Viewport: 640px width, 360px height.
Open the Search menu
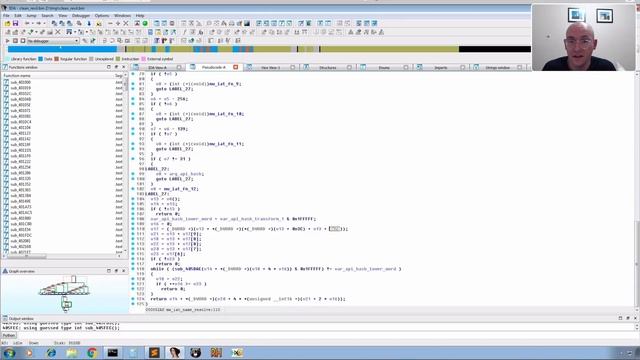point(47,16)
